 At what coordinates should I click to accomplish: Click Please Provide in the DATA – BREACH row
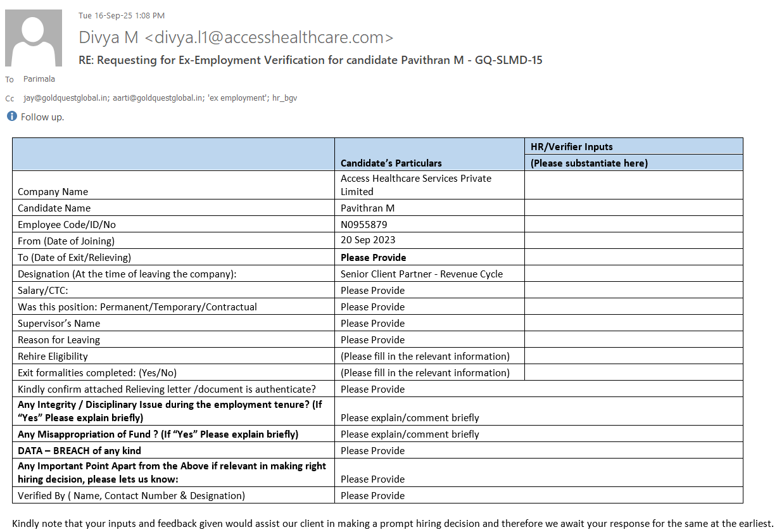372,450
